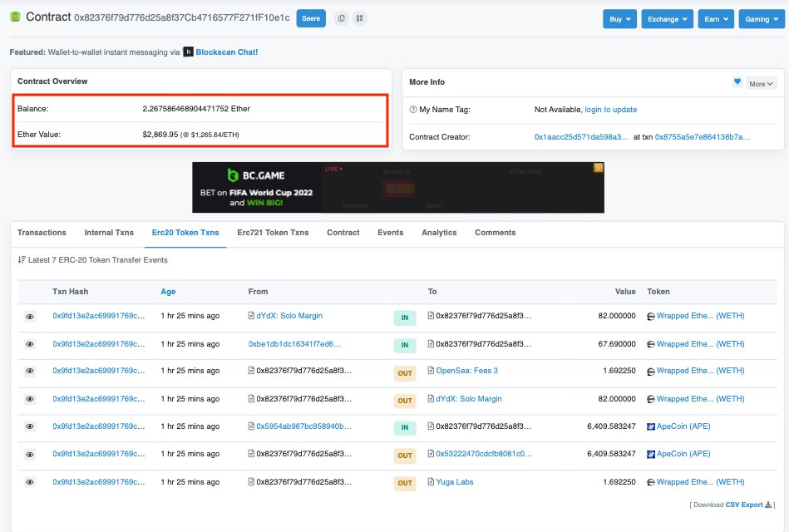Click the Seere tag button

tap(311, 18)
